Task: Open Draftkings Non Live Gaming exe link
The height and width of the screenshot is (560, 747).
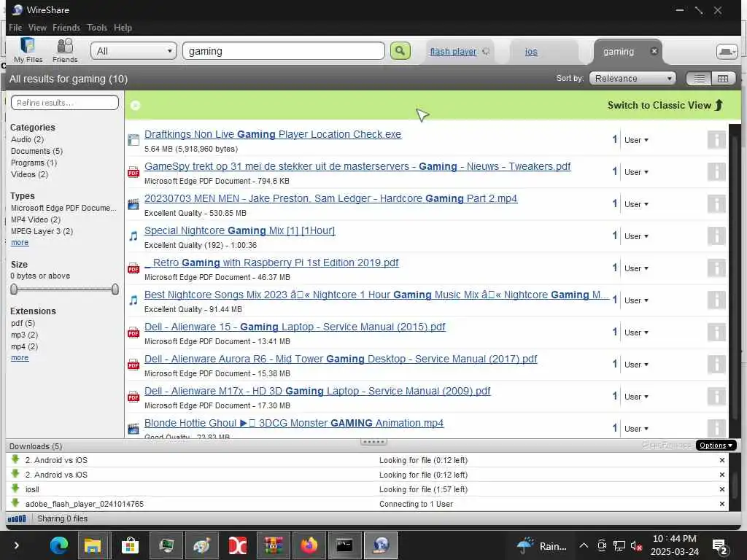Action: click(x=273, y=134)
